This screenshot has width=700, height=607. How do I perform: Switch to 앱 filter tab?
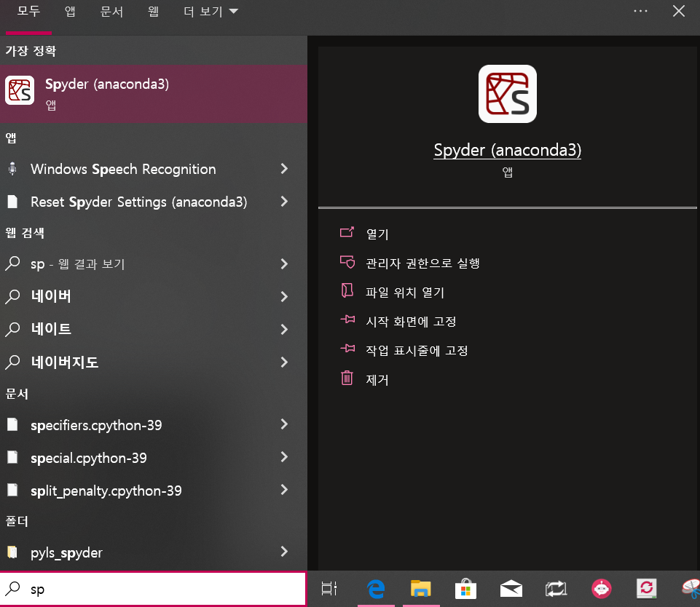click(x=70, y=11)
